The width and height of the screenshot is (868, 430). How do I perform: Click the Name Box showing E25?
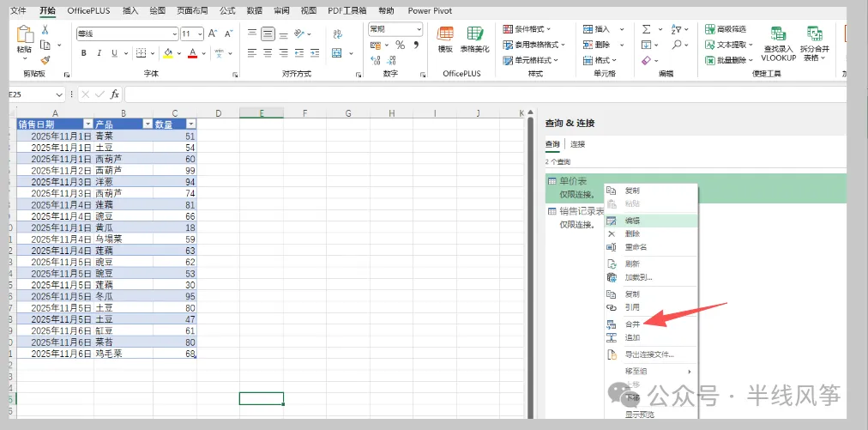37,94
